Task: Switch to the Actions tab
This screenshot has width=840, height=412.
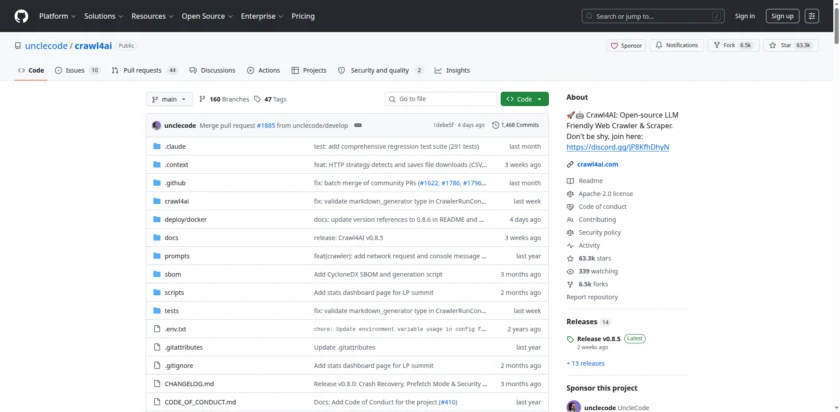Action: point(263,70)
